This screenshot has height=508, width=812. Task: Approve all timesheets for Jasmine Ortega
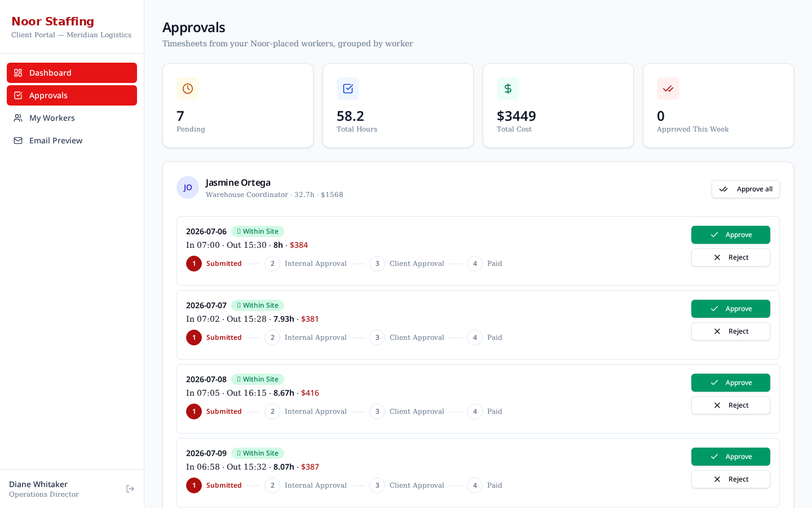745,189
